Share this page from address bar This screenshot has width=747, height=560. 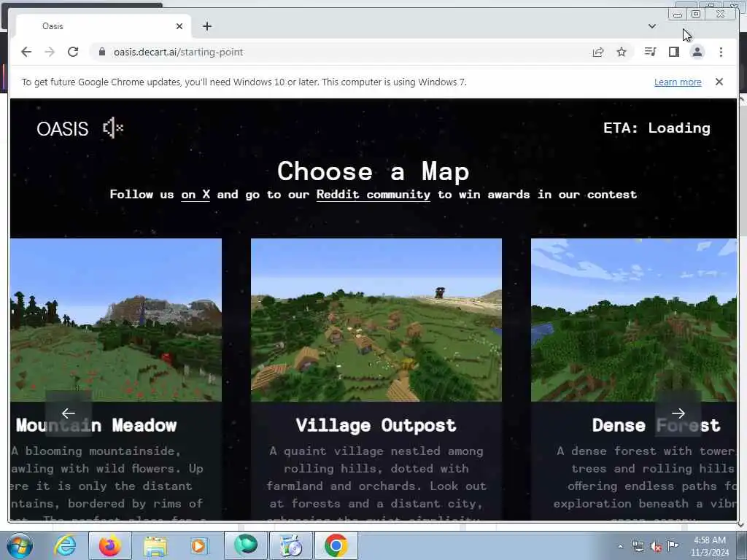(598, 52)
